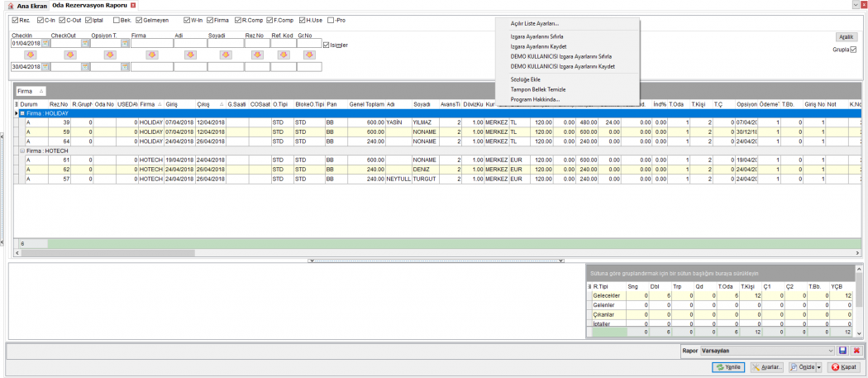Open the grid column chooser in main table
Image resolution: width=868 pixels, height=378 pixels.
click(x=17, y=104)
